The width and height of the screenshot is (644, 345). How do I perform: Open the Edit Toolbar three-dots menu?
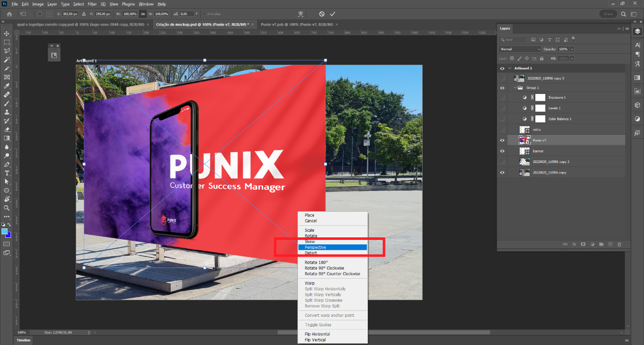pos(7,217)
